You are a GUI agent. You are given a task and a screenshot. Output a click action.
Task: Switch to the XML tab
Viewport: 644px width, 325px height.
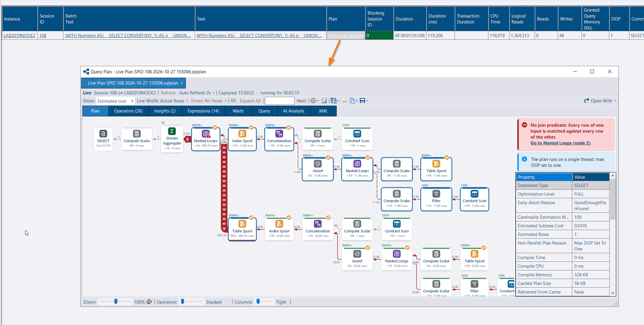323,111
